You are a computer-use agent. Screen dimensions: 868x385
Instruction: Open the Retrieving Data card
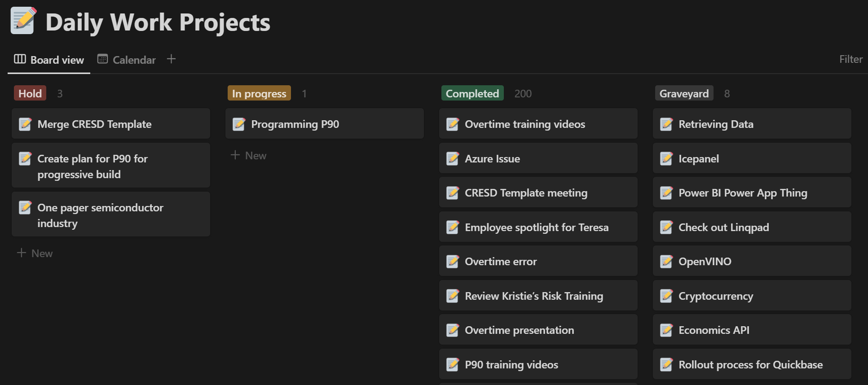click(752, 123)
